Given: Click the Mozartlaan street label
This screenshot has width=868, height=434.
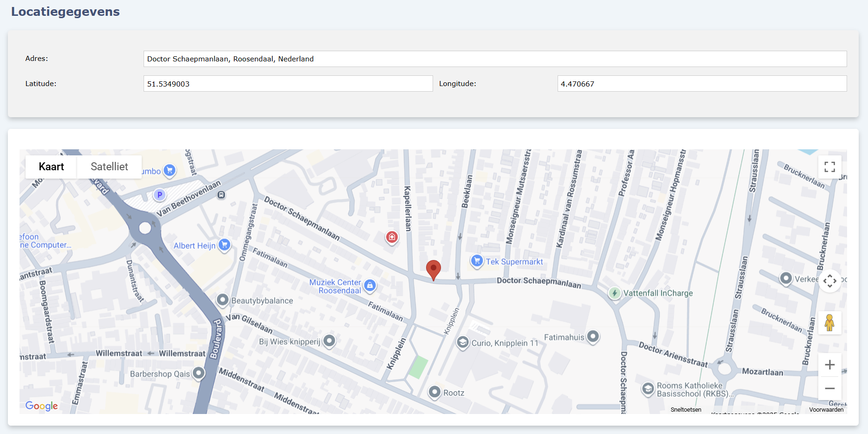Looking at the screenshot, I should pyautogui.click(x=763, y=372).
